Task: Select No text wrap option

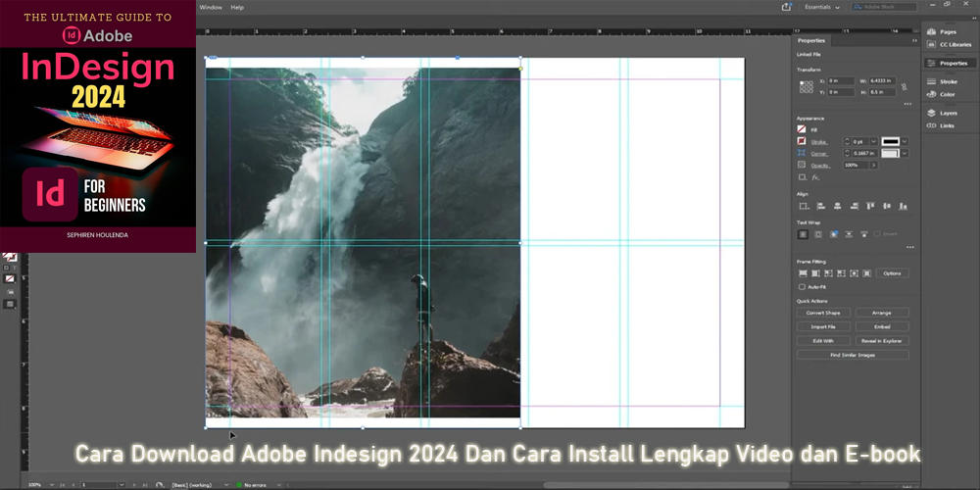Action: point(803,234)
